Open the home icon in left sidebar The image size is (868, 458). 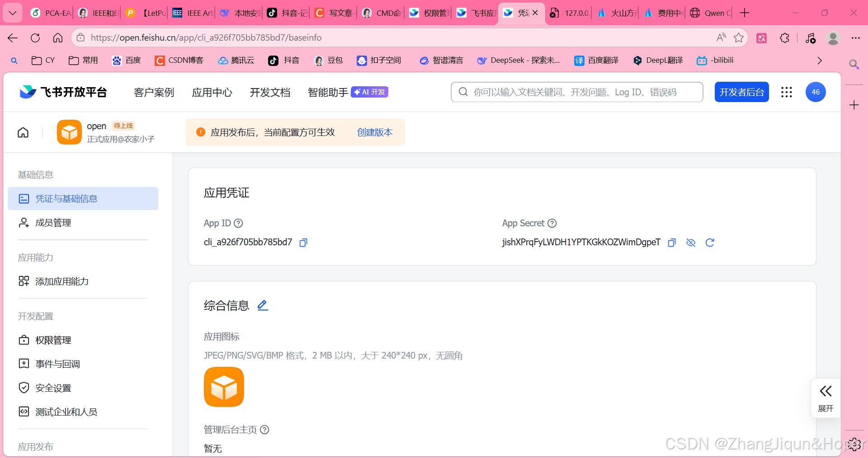[x=23, y=132]
